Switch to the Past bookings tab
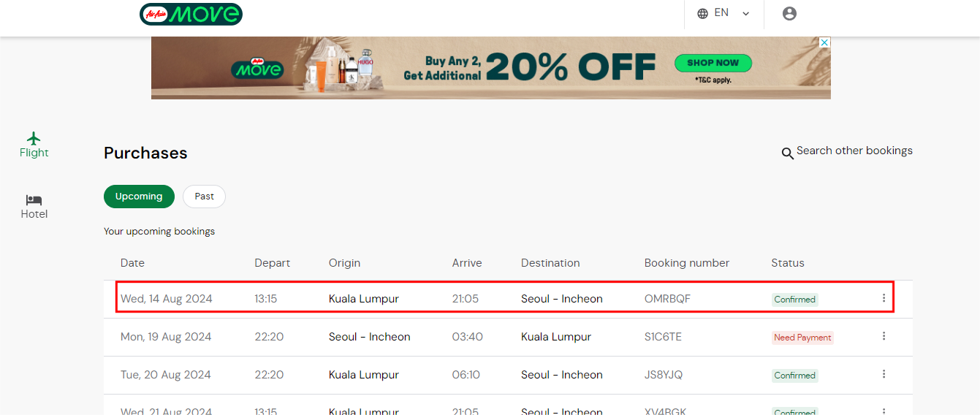Screen dimensions: 980x415 pyautogui.click(x=204, y=197)
